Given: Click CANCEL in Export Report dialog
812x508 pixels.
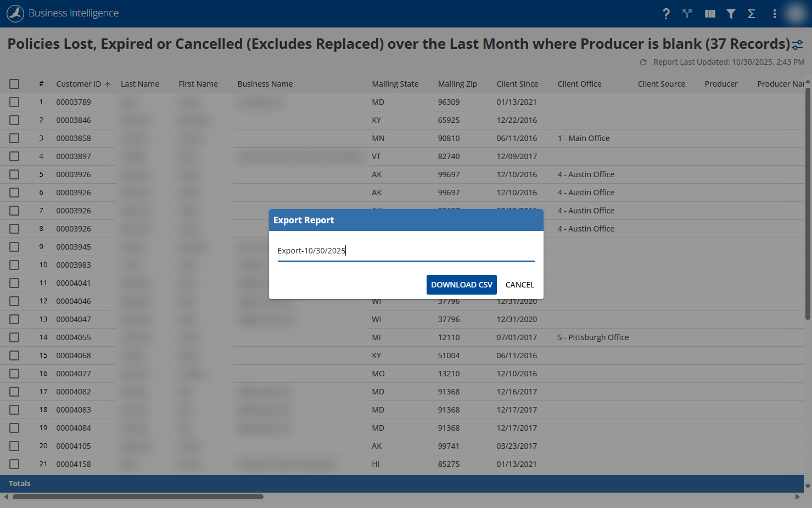Looking at the screenshot, I should point(520,285).
